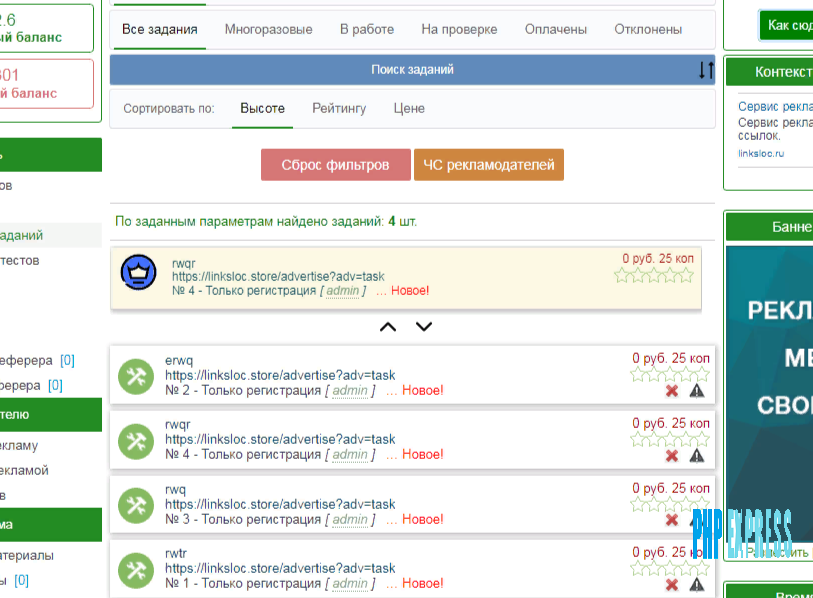This screenshot has height=598, width=813.
Task: Open task titled 'rwq'
Action: click(175, 490)
